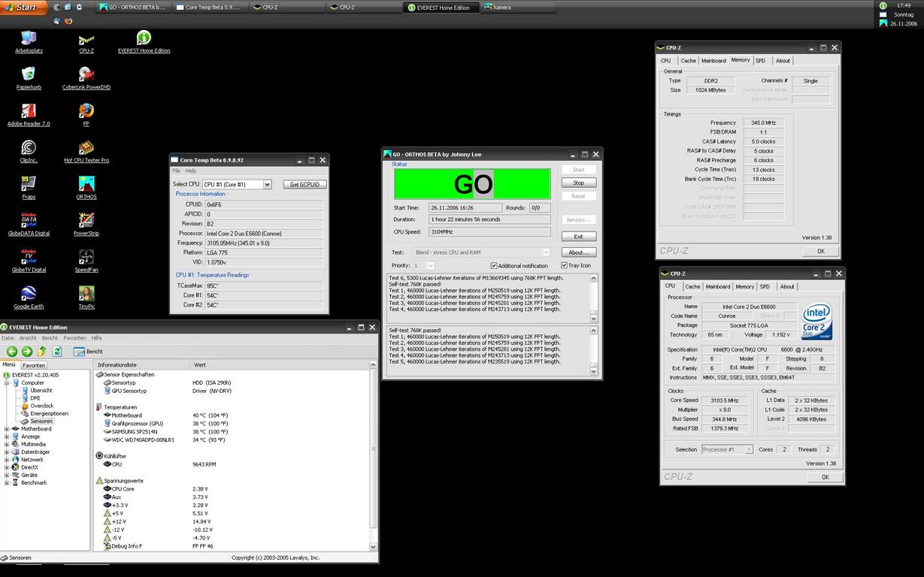This screenshot has width=924, height=577.
Task: Open the GlobeTV Digital shortcut
Action: (x=29, y=261)
